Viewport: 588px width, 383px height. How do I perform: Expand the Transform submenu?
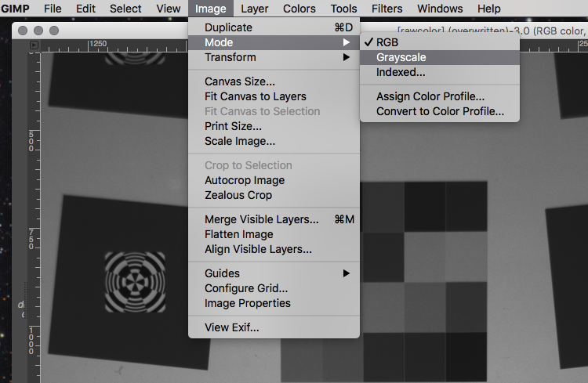tap(274, 57)
